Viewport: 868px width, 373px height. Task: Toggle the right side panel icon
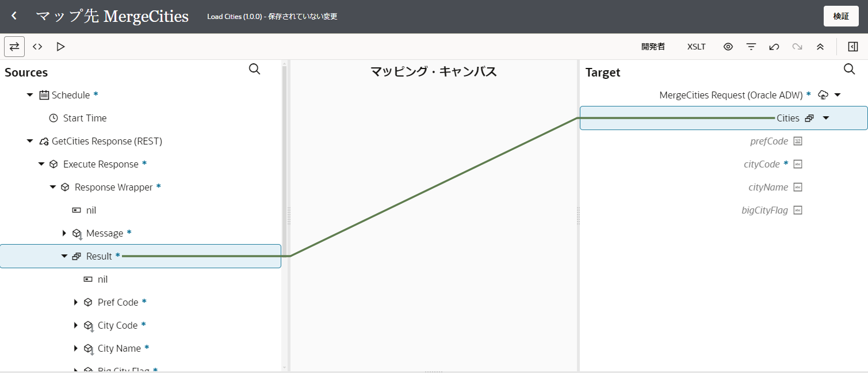(853, 47)
